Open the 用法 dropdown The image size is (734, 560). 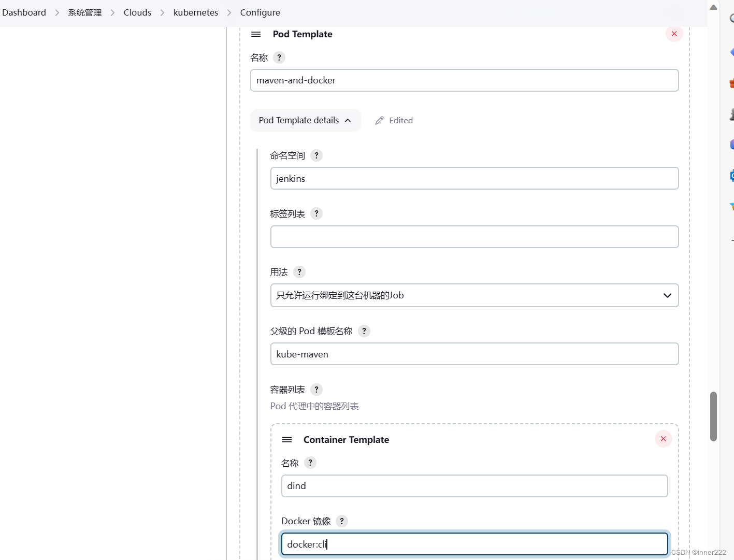point(474,295)
